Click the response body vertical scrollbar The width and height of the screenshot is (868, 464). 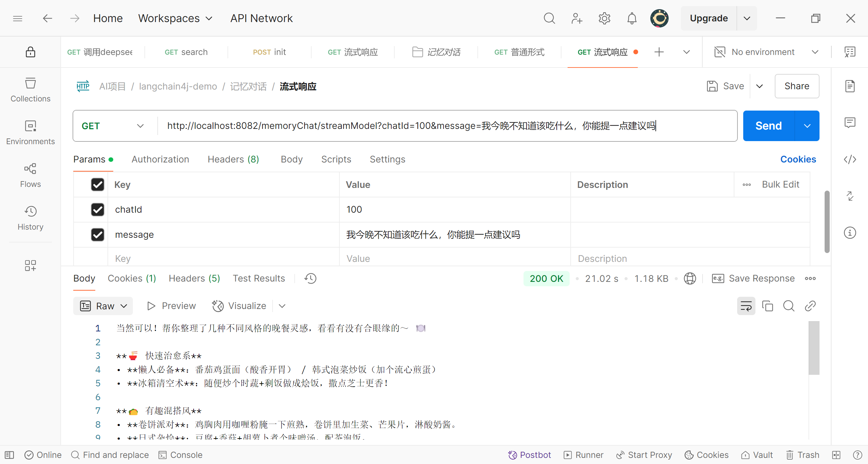(x=814, y=348)
